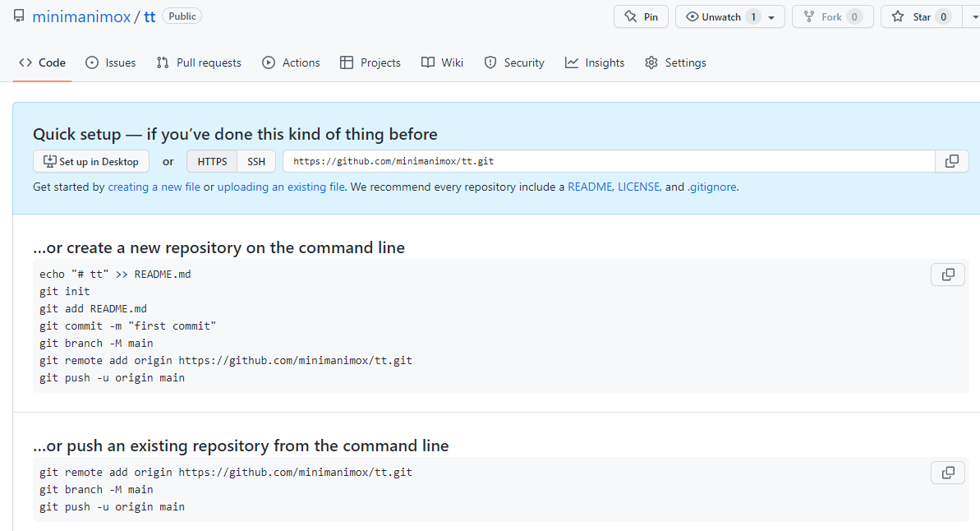Open the Projects tab
980x531 pixels.
click(x=370, y=62)
